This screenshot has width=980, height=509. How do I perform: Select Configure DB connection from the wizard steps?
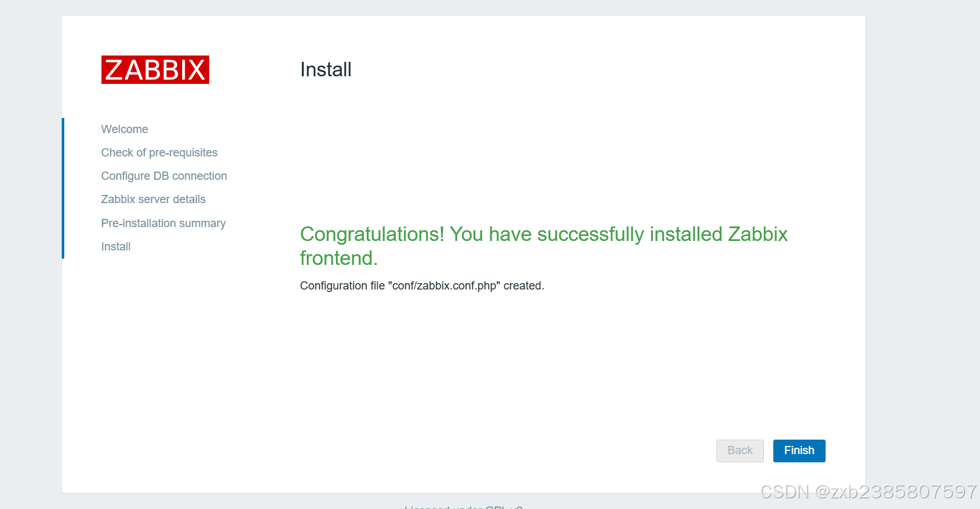coord(164,175)
